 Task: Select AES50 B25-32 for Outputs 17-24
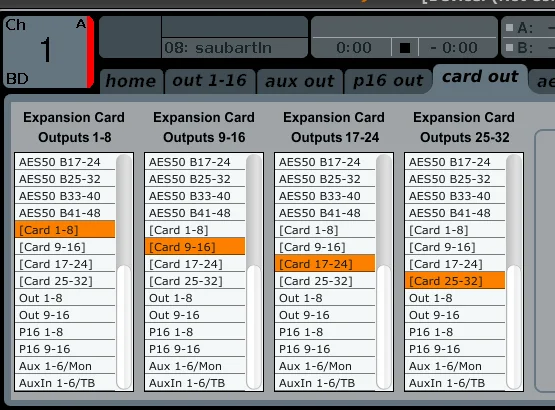coord(325,179)
